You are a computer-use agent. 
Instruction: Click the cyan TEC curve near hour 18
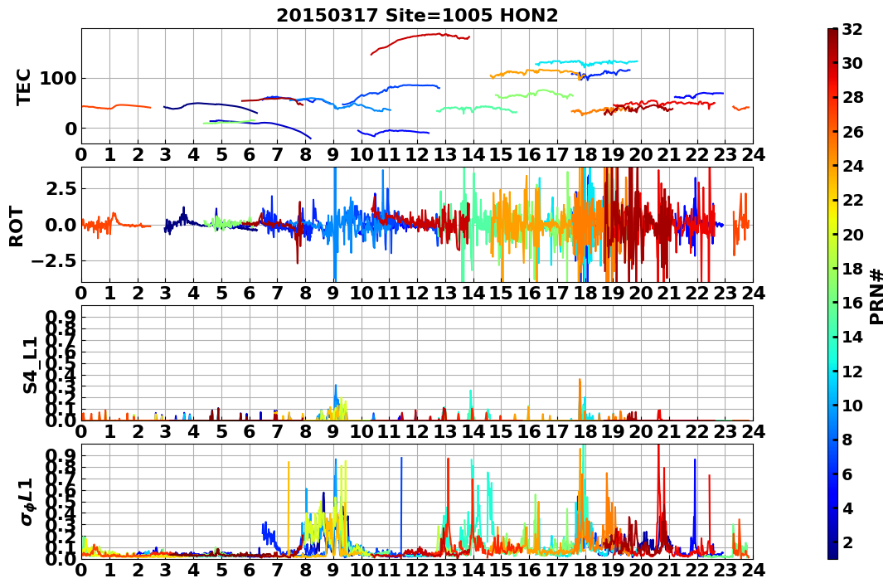(x=586, y=63)
